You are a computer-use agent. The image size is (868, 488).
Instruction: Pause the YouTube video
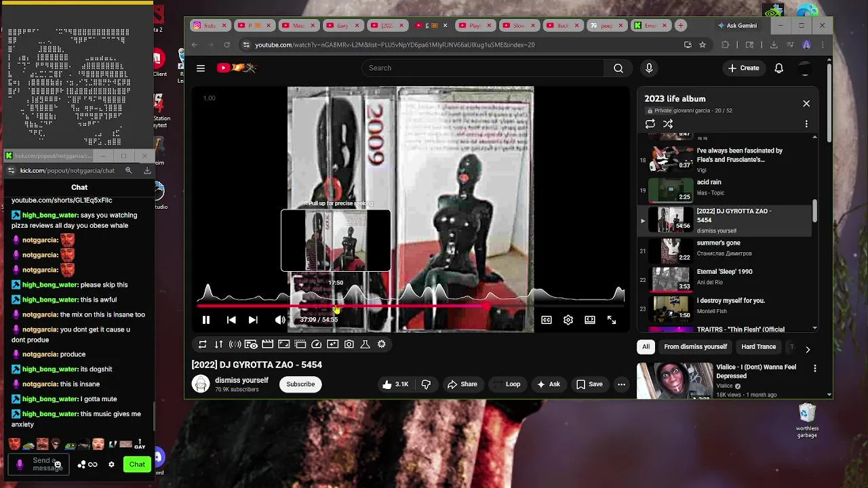click(x=206, y=320)
